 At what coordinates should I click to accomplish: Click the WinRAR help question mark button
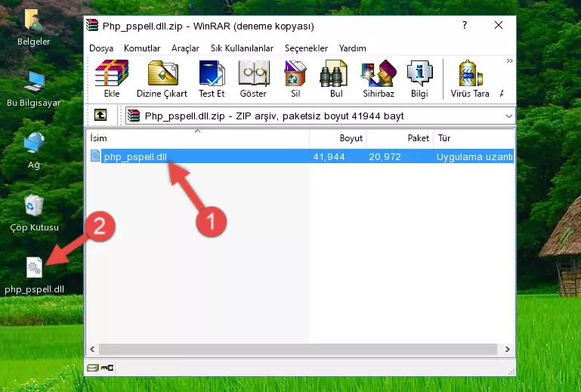tap(465, 25)
